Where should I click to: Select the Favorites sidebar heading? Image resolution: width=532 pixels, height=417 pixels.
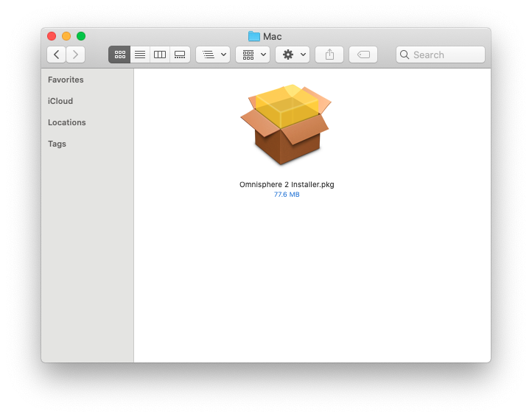(66, 80)
